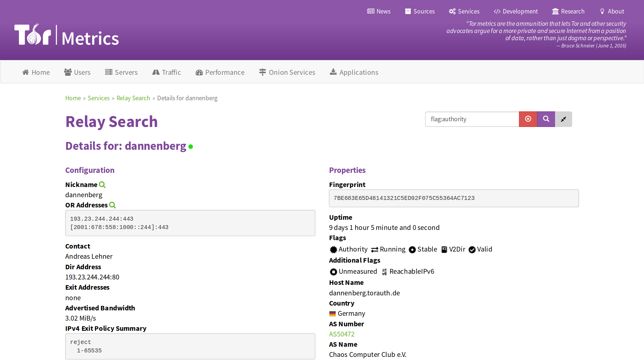Clear the search with red X button
This screenshot has height=362, width=644.
pyautogui.click(x=528, y=119)
